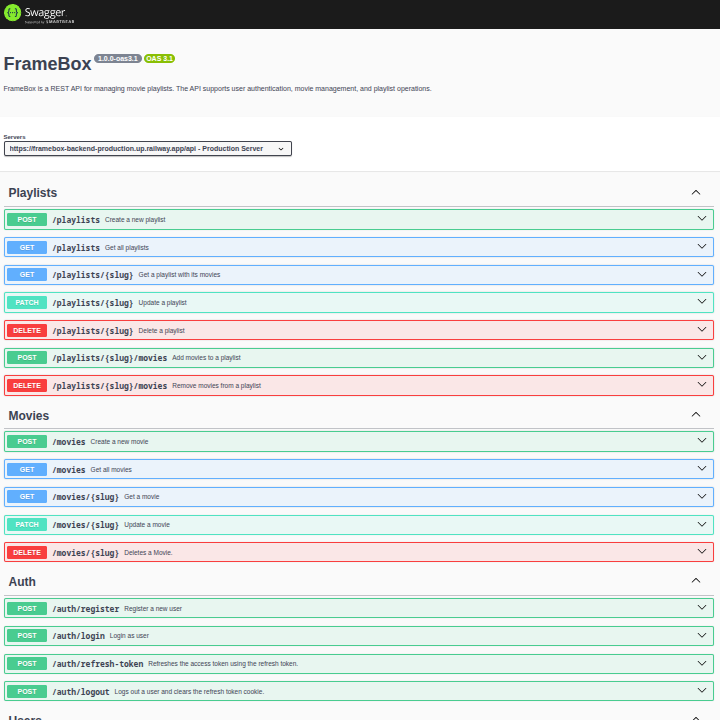This screenshot has height=720, width=720.
Task: Click the Swagger logo in header
Action: coord(39,13)
